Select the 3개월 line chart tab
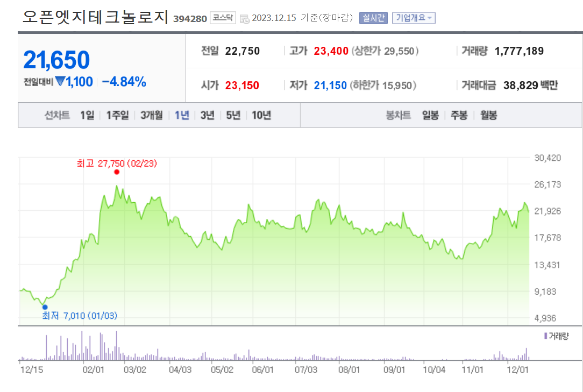583x392 pixels. click(x=151, y=115)
